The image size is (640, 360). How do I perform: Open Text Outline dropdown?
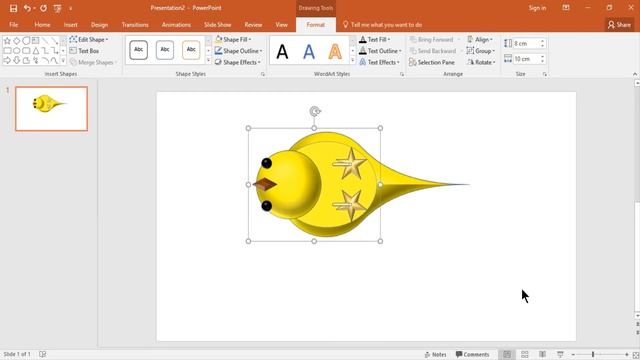tap(380, 51)
